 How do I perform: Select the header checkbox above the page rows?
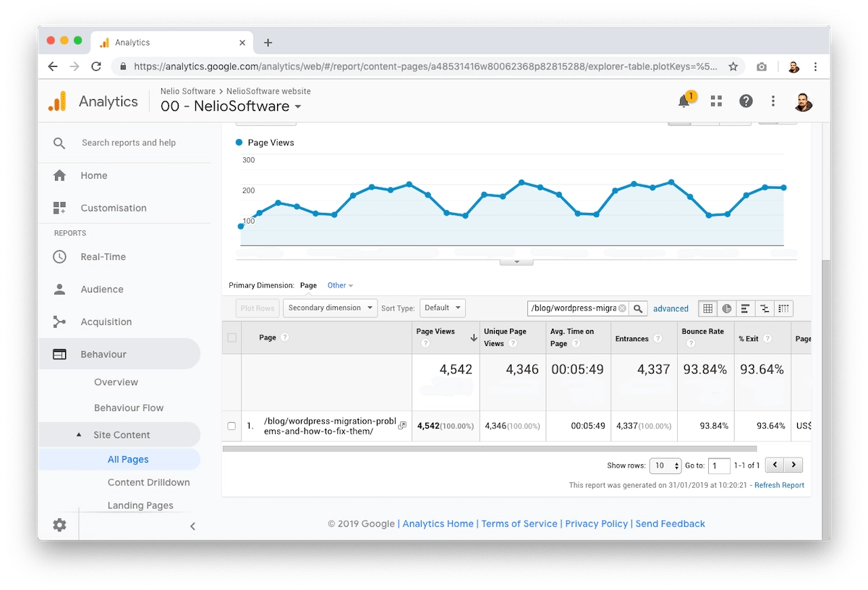pos(231,337)
